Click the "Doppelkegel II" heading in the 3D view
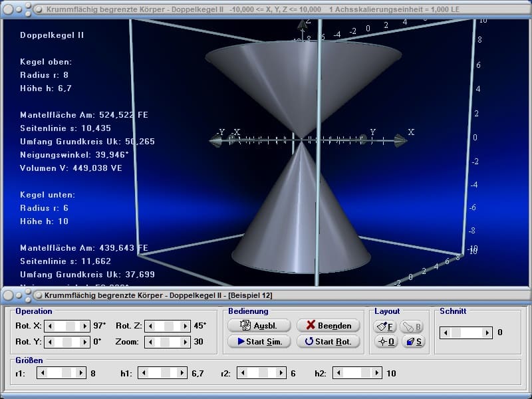This screenshot has width=532, height=399. [x=52, y=35]
